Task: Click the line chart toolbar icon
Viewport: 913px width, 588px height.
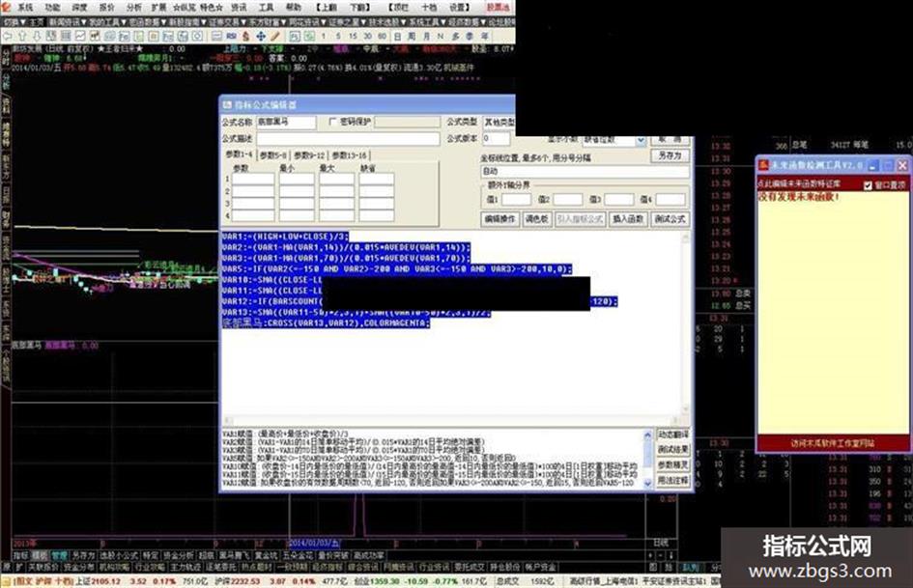Action: 80,36
